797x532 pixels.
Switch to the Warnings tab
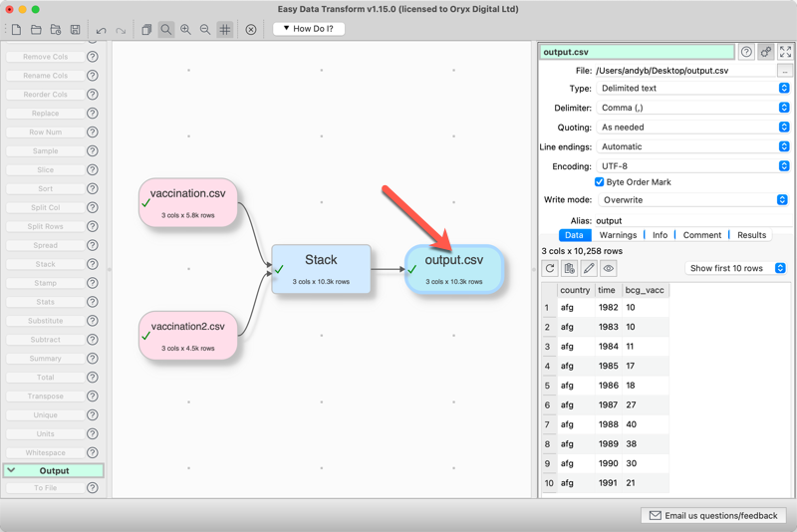[x=618, y=235]
